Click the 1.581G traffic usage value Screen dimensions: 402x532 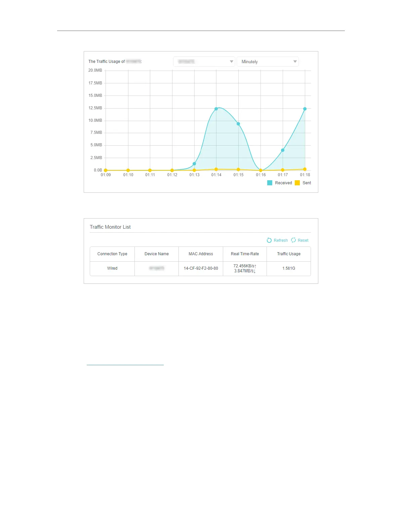click(289, 268)
